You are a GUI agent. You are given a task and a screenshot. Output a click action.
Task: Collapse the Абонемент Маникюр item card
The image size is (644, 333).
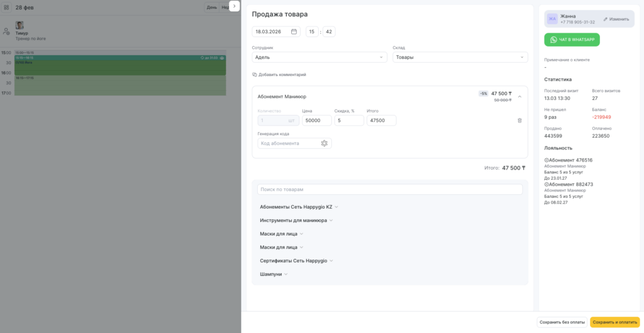tap(519, 97)
